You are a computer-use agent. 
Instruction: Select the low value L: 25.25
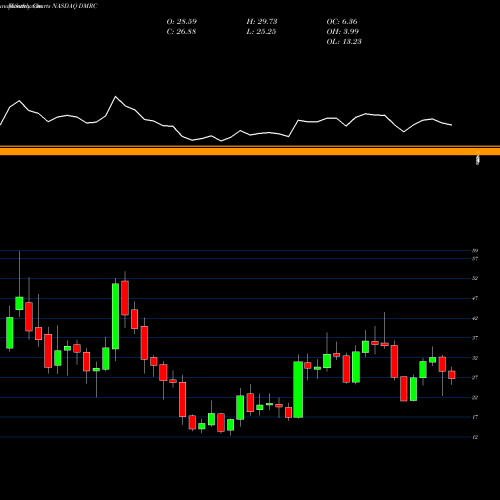click(x=261, y=32)
